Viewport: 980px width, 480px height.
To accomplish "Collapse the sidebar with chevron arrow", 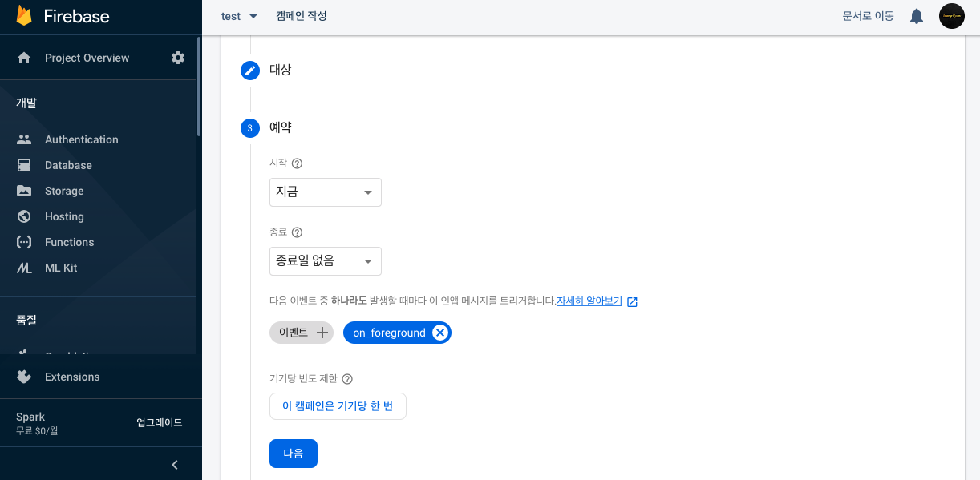I will click(x=175, y=465).
